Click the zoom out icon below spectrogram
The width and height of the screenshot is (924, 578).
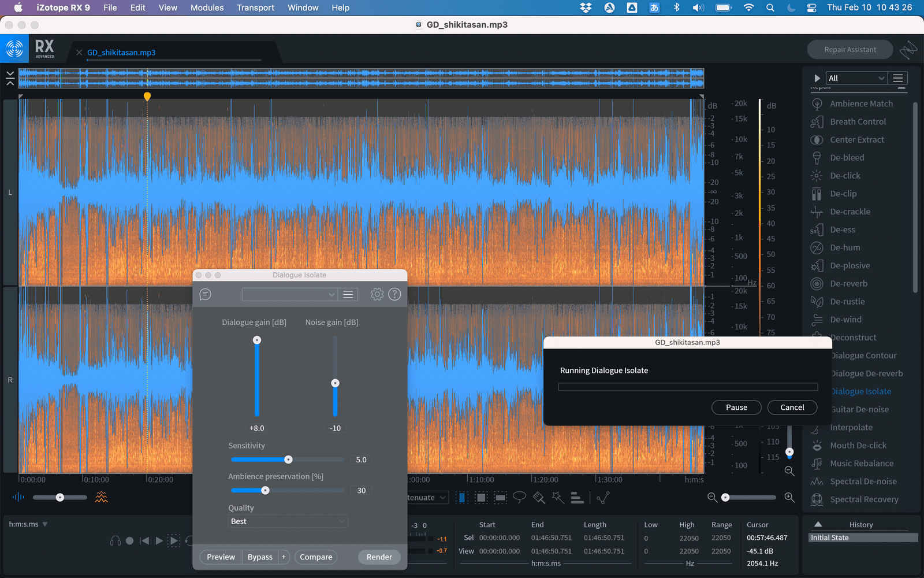[712, 497]
